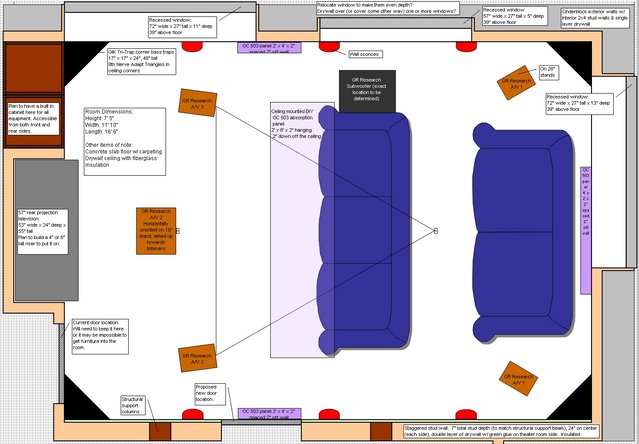Click the small handle on the A/V 2 speaker edge
Image resolution: width=639 pixels, height=444 pixels.
[178, 231]
